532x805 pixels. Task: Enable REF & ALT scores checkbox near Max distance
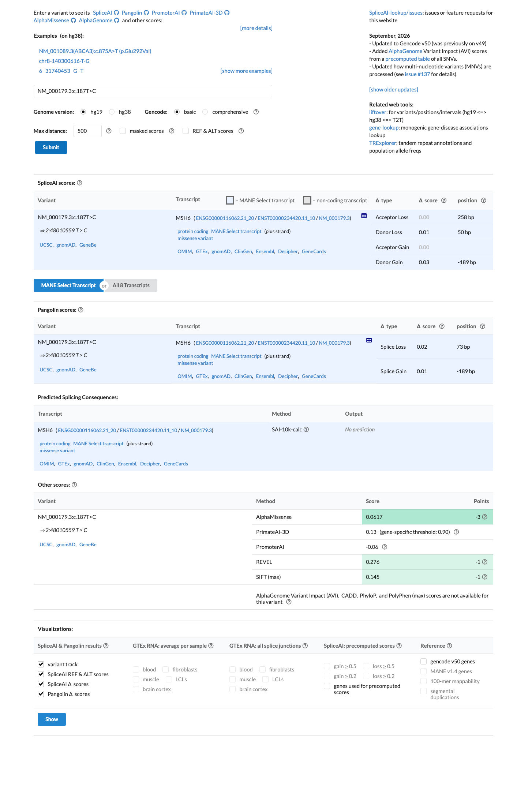coord(186,131)
